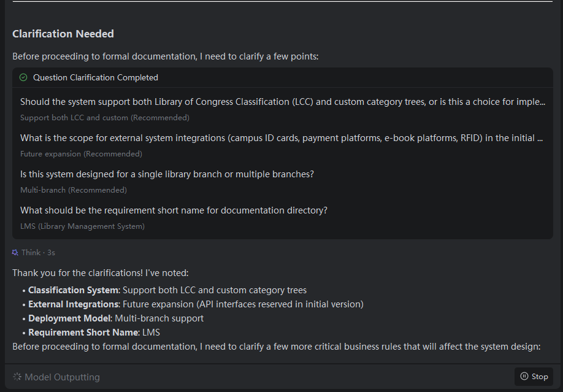
Task: Click the Model Outputting spinner icon
Action: (x=17, y=377)
